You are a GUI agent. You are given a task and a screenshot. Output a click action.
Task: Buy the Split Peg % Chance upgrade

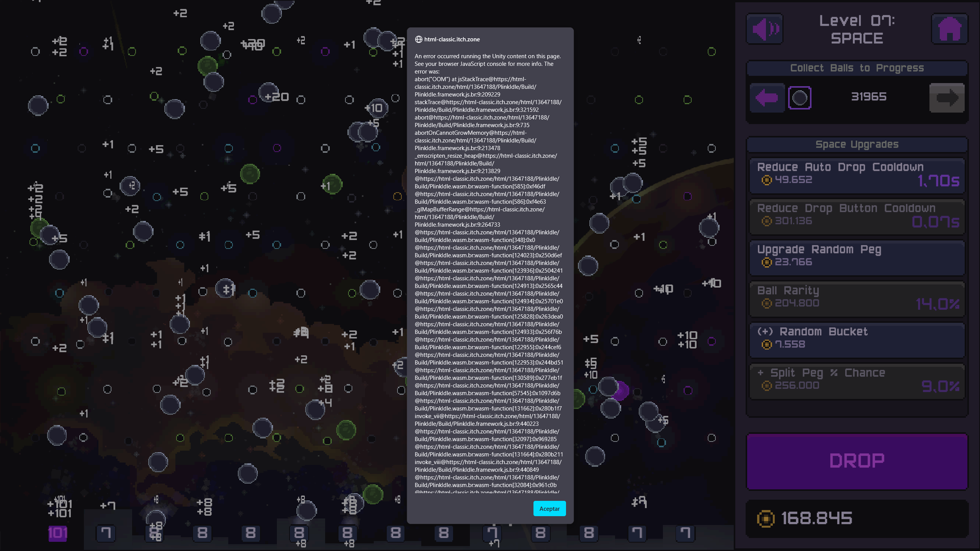tap(857, 381)
